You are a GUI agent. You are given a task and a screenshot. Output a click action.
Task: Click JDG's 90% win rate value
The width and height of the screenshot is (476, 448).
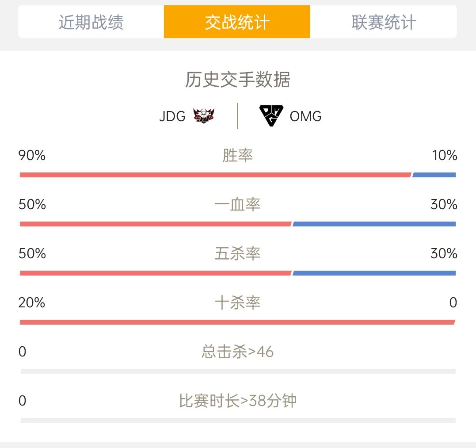32,155
